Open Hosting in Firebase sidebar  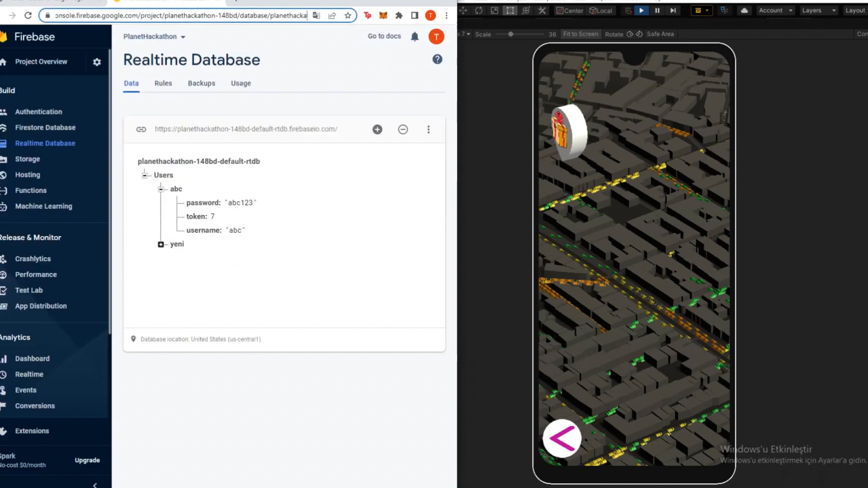27,175
